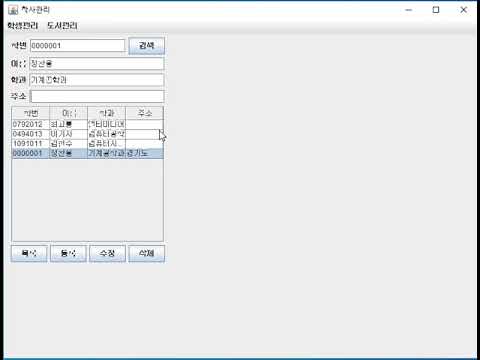This screenshot has width=480, height=360.
Task: Select the table row with 1091011
Action: click(x=88, y=144)
